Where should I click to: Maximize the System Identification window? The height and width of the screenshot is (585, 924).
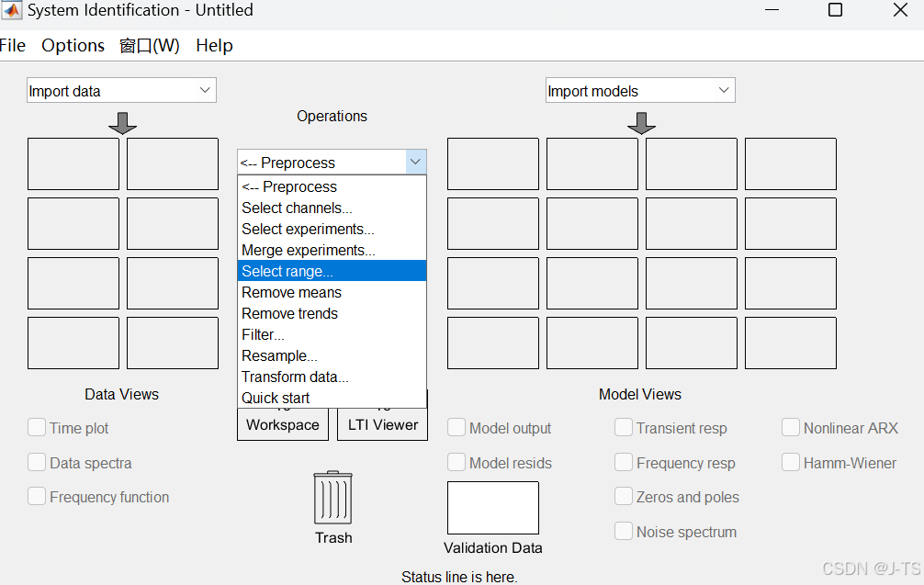point(835,10)
